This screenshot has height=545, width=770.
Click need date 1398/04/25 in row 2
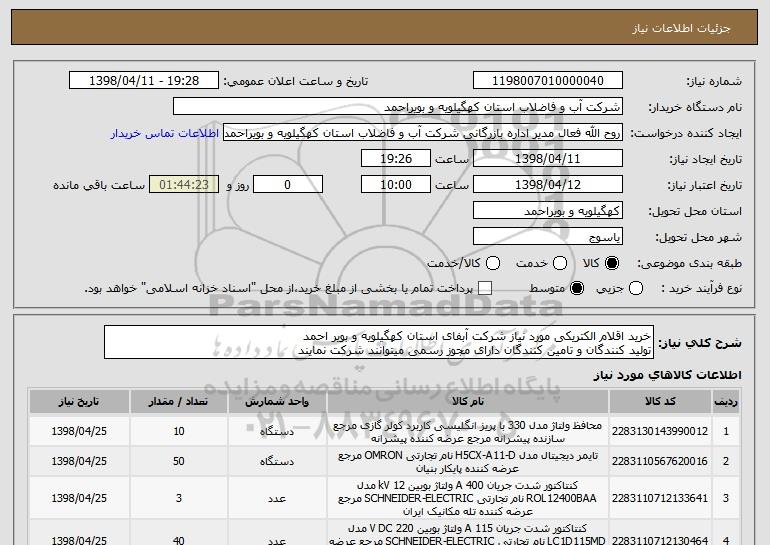click(x=79, y=461)
